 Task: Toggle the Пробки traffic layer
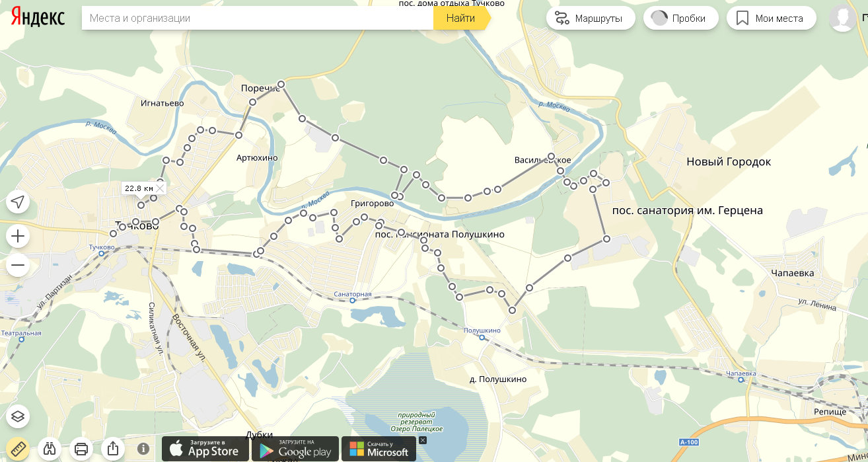(x=681, y=18)
